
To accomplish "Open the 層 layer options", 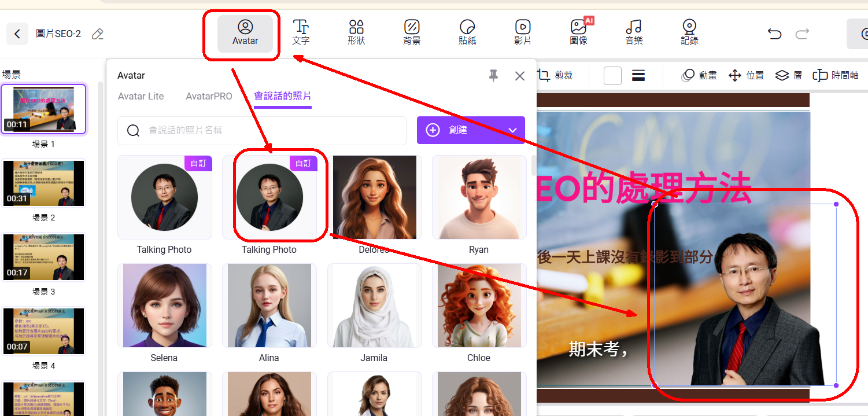I will tap(788, 75).
